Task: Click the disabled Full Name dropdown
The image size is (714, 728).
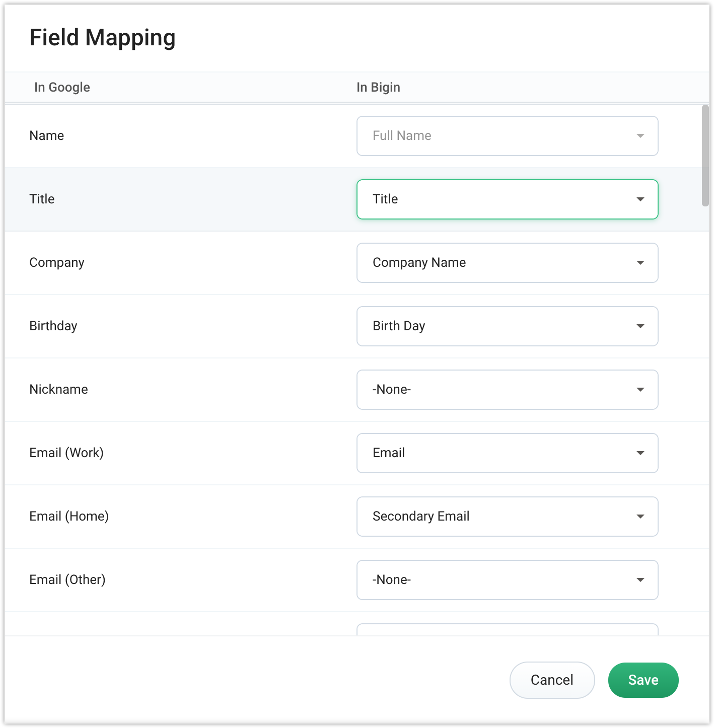Action: coord(507,136)
